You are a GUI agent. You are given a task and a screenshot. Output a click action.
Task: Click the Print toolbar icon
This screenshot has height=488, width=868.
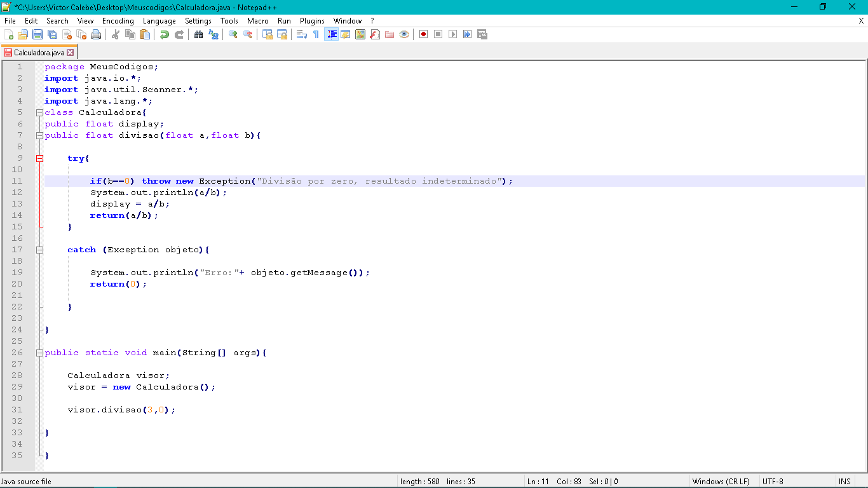click(96, 34)
